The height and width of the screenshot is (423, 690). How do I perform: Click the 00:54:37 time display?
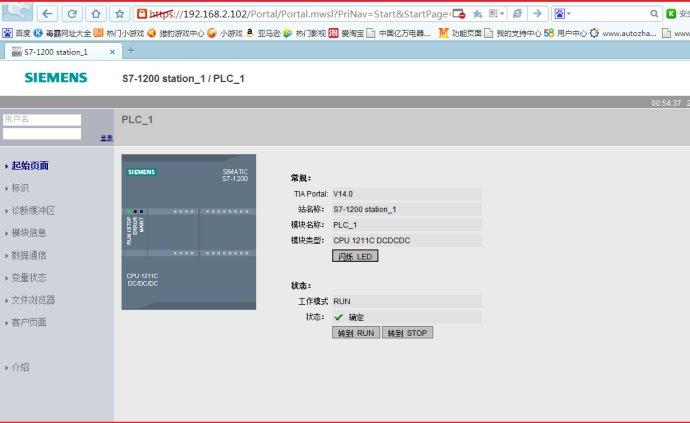(x=666, y=103)
